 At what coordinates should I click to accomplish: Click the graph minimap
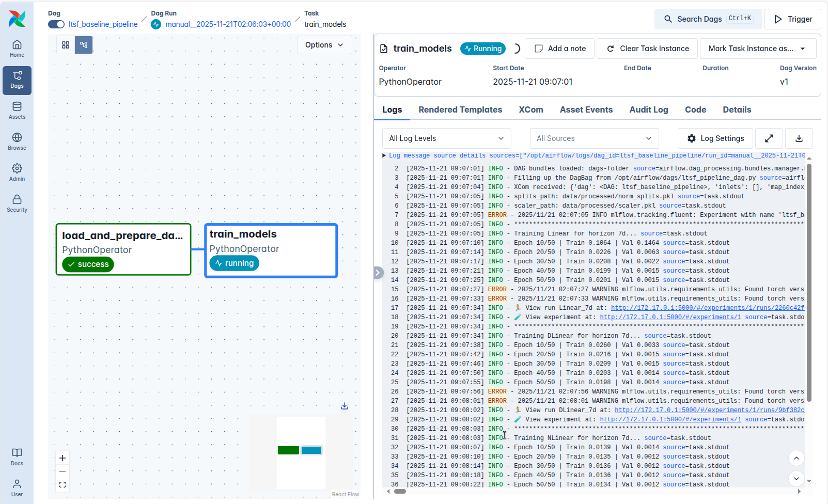pos(301,452)
